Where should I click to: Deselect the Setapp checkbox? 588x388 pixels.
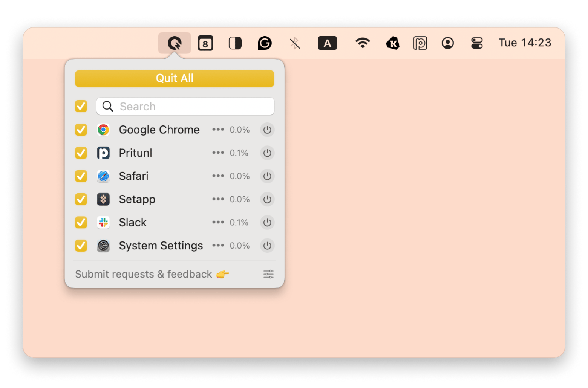tap(81, 199)
